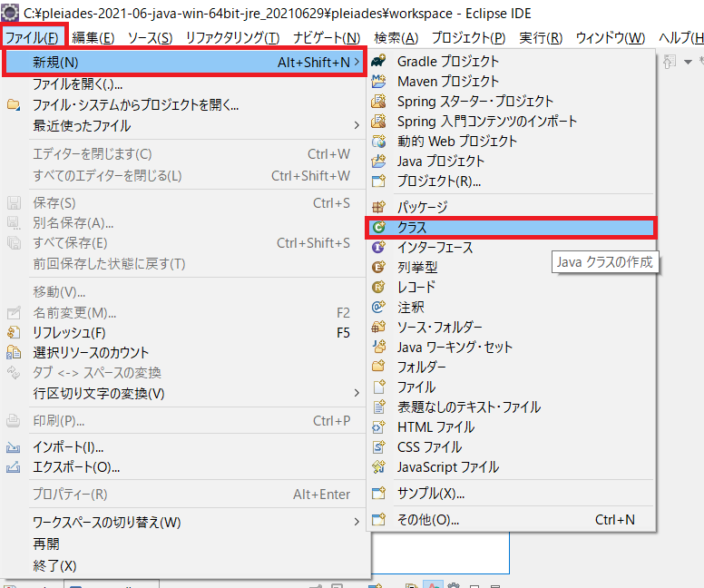Click the 注釈 annotation icon
This screenshot has width=704, height=588.
pyautogui.click(x=378, y=307)
